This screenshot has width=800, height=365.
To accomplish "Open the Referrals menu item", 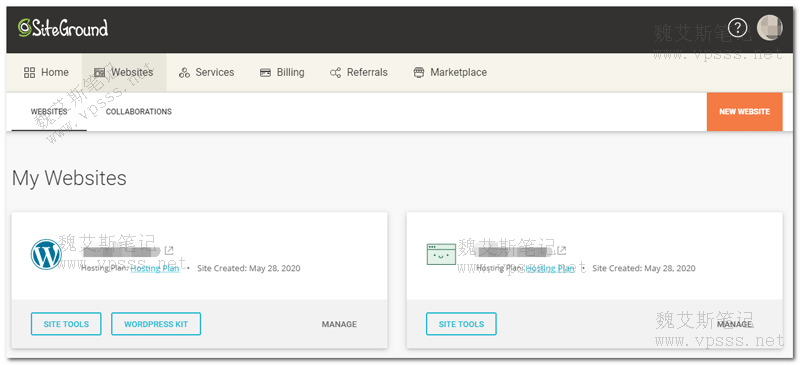I will (359, 72).
